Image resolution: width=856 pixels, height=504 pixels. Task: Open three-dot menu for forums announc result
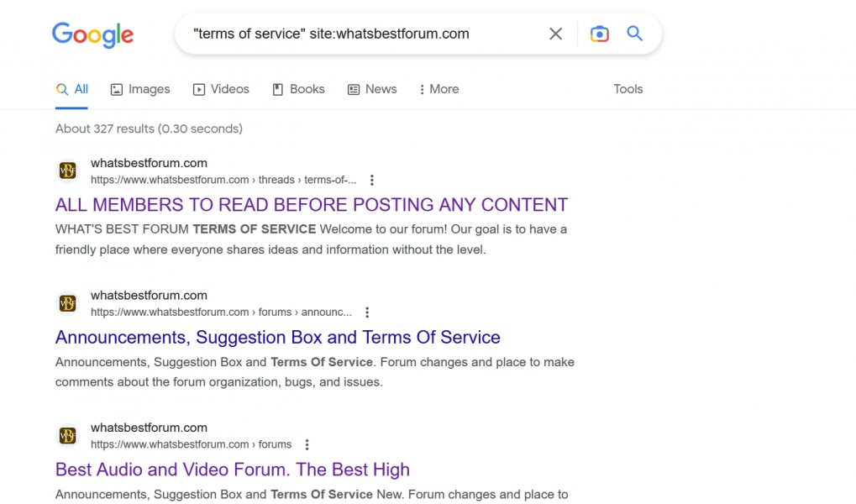[367, 312]
